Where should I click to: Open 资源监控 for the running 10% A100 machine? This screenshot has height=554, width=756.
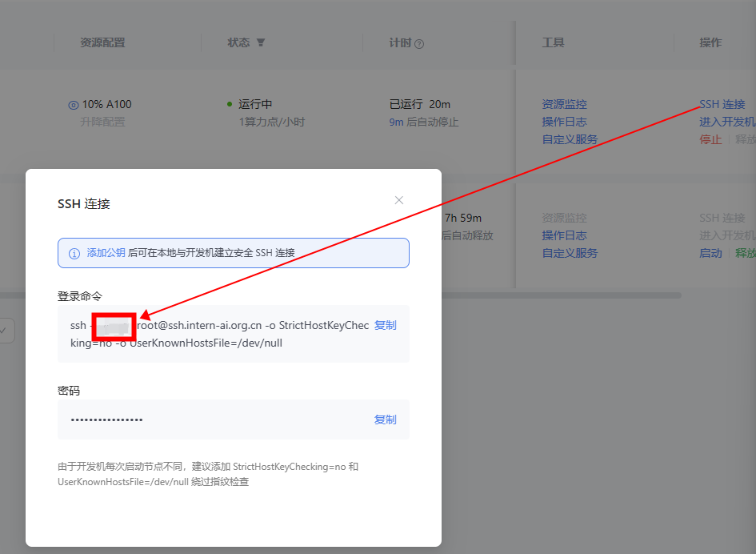pos(564,104)
